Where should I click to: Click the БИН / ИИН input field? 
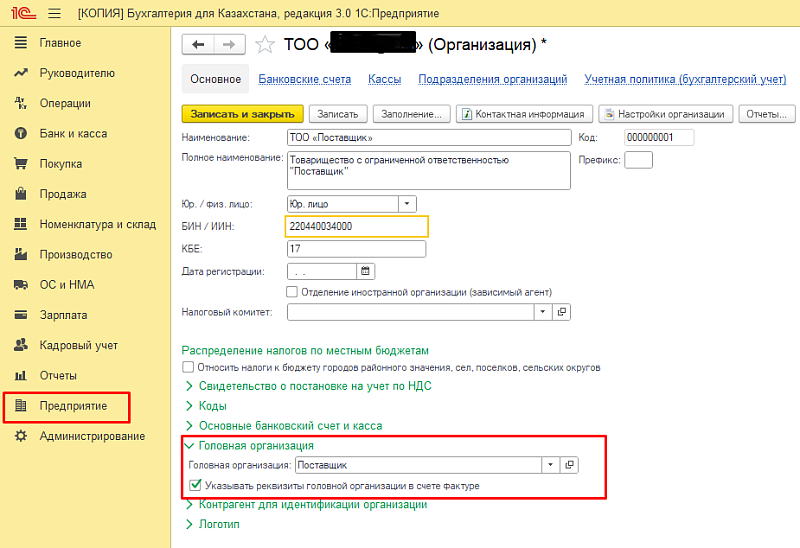(x=356, y=226)
